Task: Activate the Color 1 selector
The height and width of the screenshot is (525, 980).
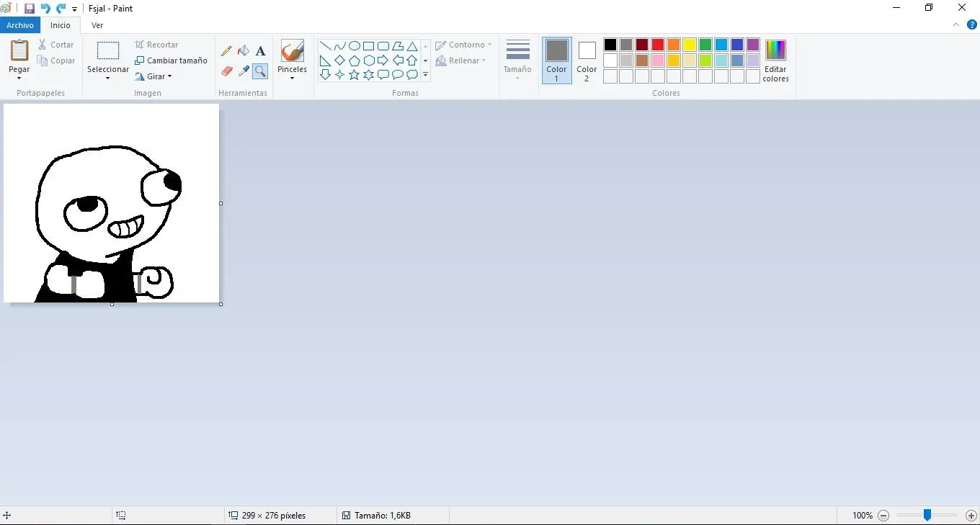Action: pos(556,60)
